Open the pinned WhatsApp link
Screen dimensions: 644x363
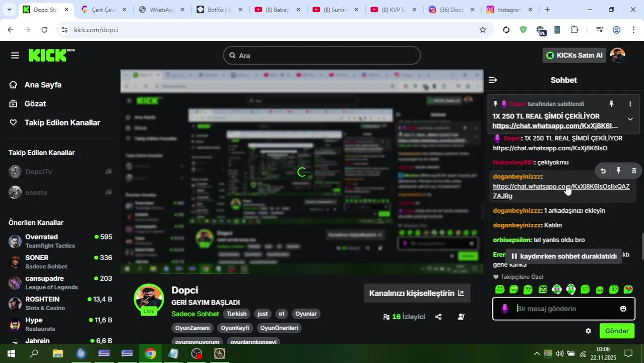(555, 126)
